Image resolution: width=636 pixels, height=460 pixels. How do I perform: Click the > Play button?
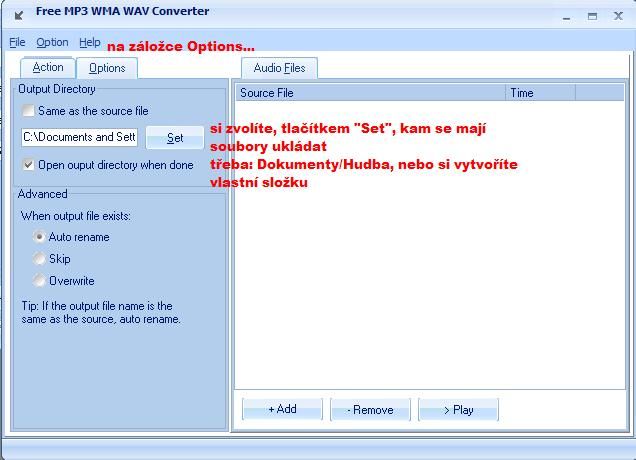pyautogui.click(x=458, y=410)
